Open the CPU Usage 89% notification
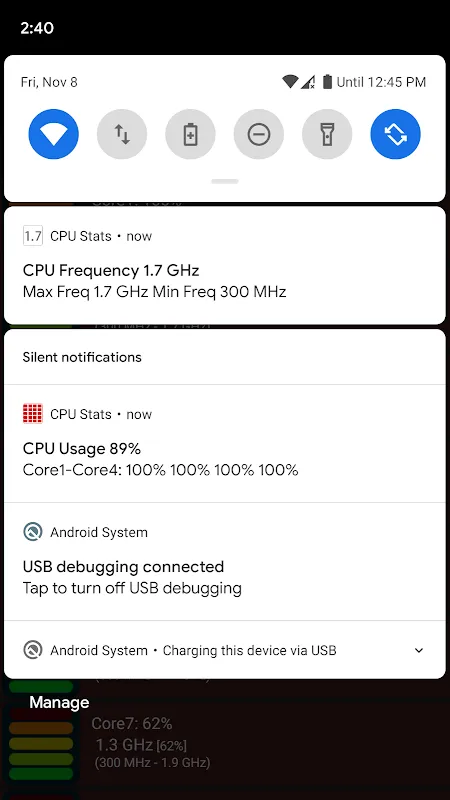Screen dimensions: 450x800 point(225,443)
